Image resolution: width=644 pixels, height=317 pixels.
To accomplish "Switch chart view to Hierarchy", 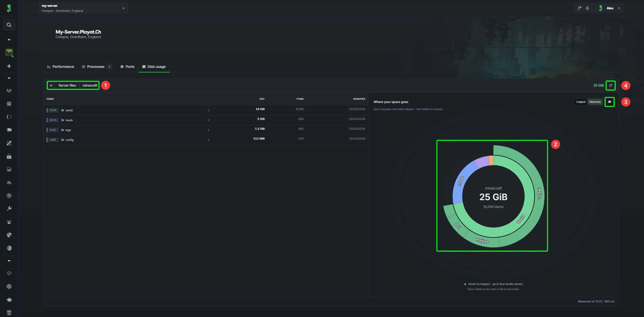I will pos(595,102).
